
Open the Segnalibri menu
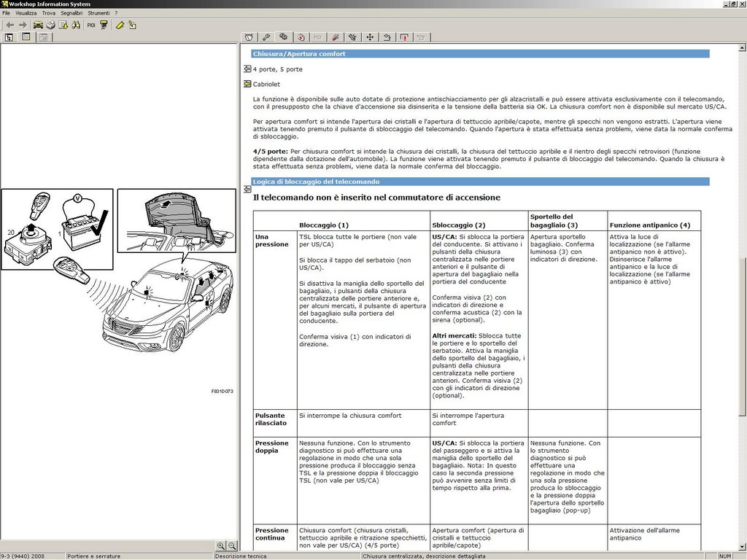(71, 13)
